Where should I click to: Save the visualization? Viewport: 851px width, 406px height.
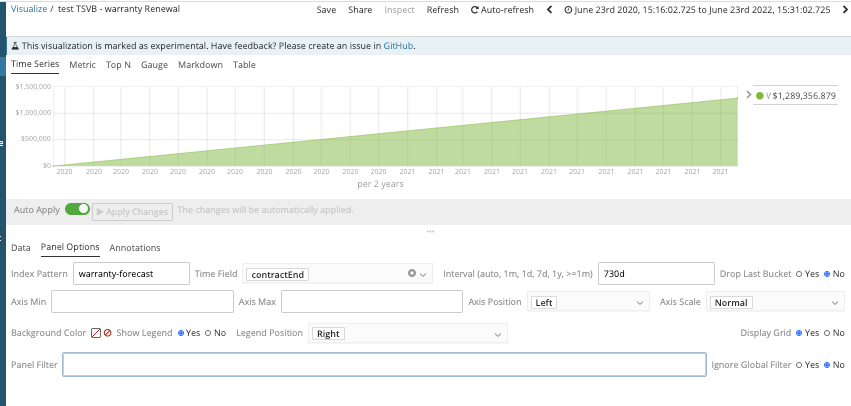[326, 10]
